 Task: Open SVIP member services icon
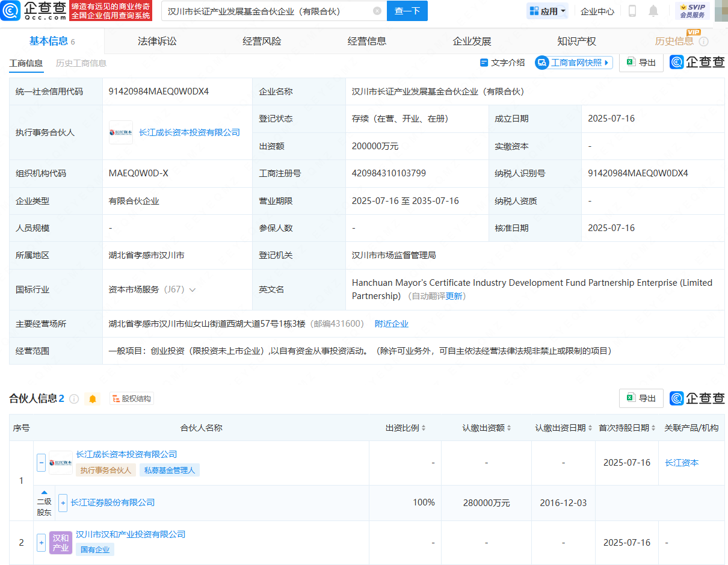(x=693, y=11)
